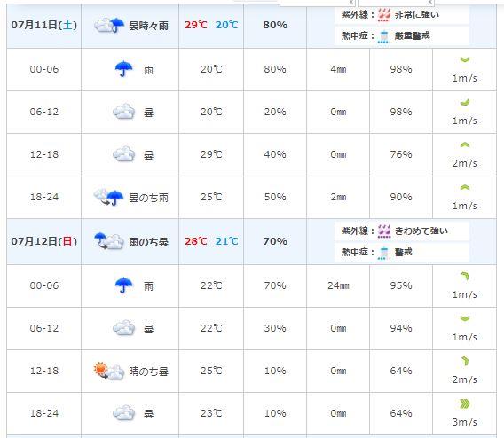Click the sun-to-cloud icon in Sunday's 12-18 row

[x=108, y=371]
